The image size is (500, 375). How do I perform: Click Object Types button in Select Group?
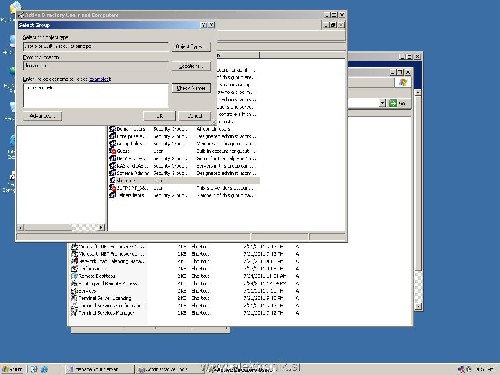pos(191,46)
